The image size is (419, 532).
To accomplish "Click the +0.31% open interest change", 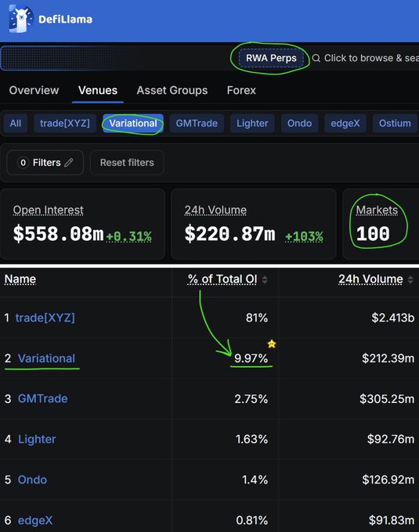I will point(129,236).
